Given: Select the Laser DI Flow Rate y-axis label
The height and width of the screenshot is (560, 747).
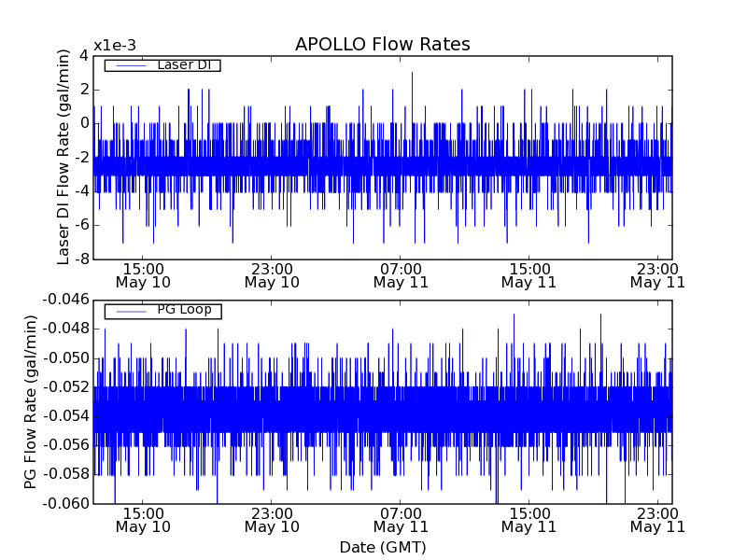Looking at the screenshot, I should (x=63, y=157).
